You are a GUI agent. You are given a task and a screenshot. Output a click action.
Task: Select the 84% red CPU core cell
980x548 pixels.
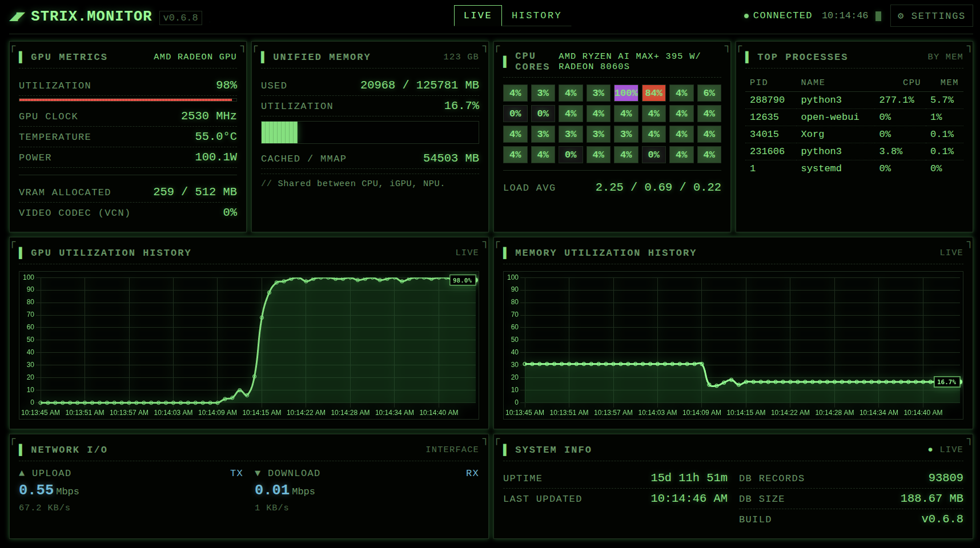pyautogui.click(x=654, y=93)
